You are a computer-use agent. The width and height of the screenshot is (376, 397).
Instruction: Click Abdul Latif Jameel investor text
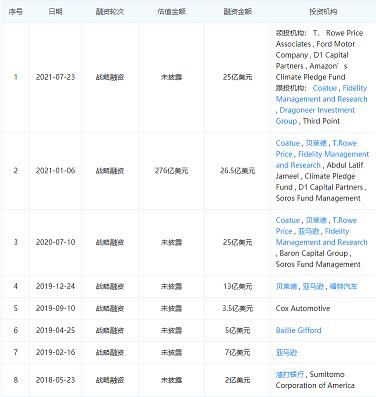319,170
